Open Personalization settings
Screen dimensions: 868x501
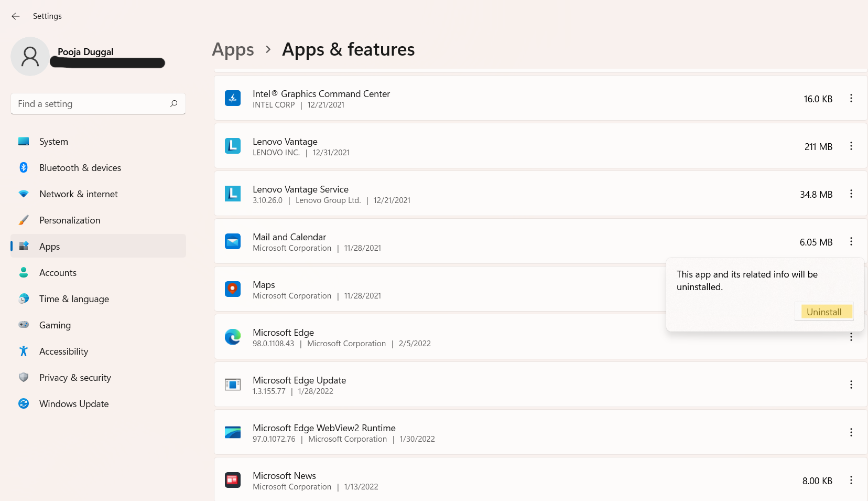point(98,220)
